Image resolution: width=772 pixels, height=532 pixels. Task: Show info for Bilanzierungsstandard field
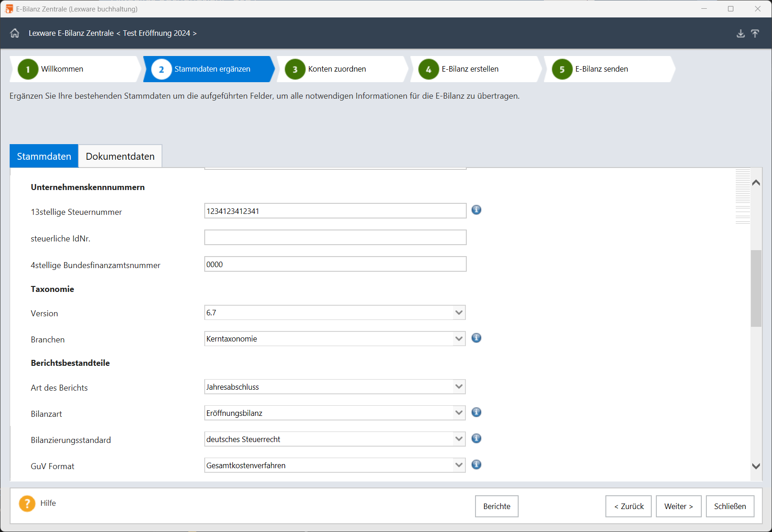point(476,438)
